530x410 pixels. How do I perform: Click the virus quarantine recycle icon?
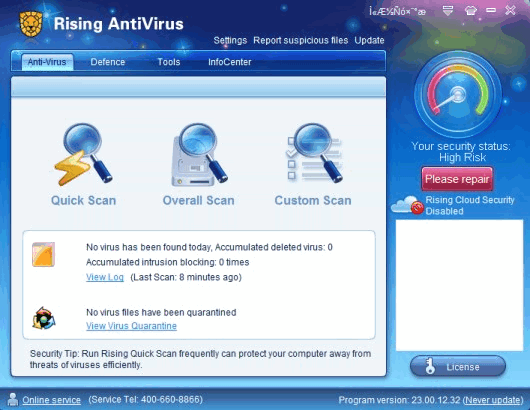(x=44, y=318)
